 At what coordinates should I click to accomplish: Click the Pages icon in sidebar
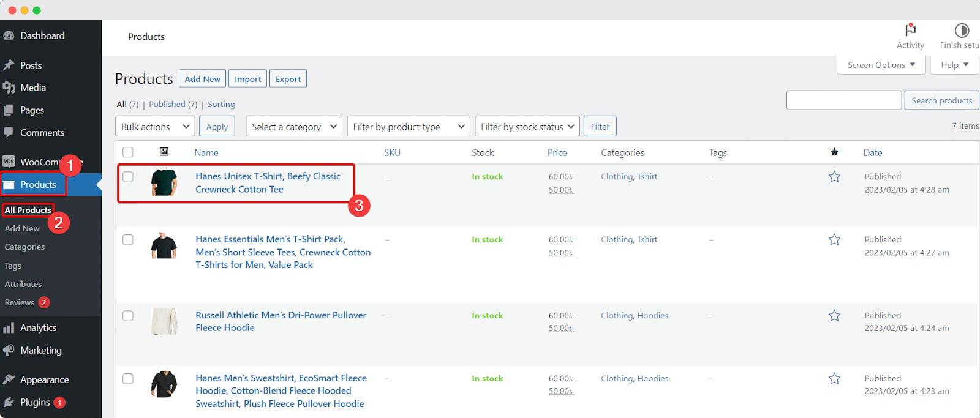[9, 110]
